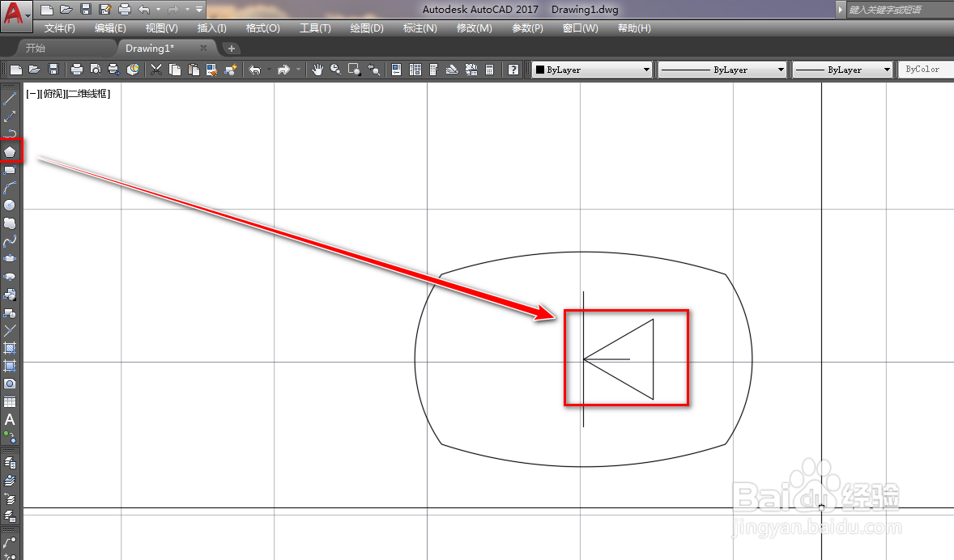This screenshot has height=560, width=954.
Task: Open the Sheet Set Manager icon
Action: point(452,70)
